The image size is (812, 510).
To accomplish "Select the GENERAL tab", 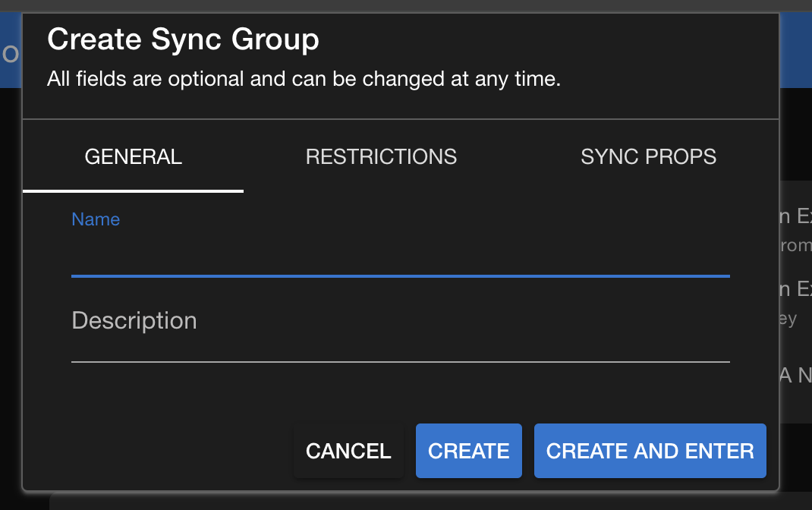I will coord(133,156).
